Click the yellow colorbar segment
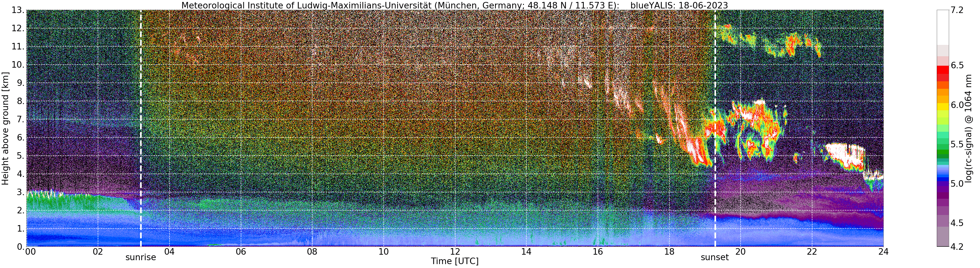Image resolution: width=980 pixels, height=268 pixels. [943, 107]
